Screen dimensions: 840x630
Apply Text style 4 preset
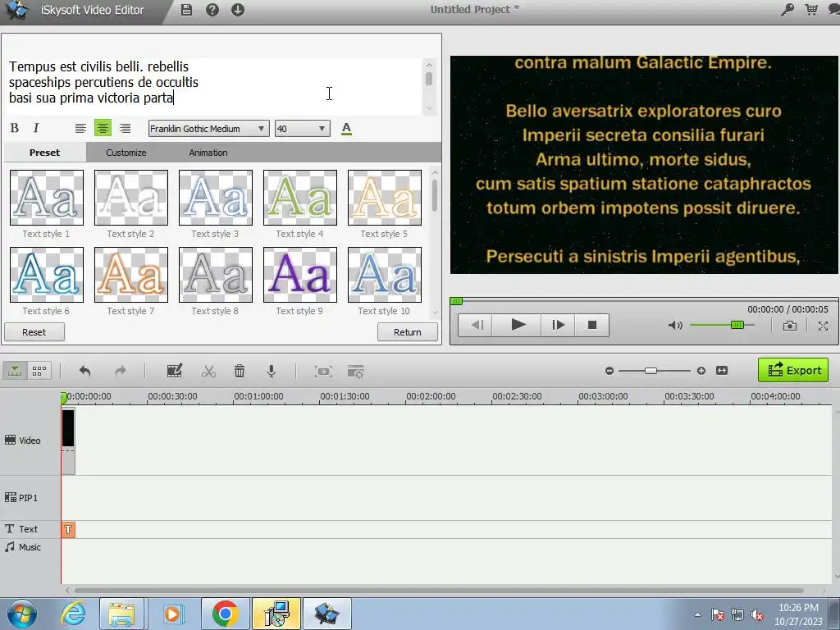coord(300,198)
